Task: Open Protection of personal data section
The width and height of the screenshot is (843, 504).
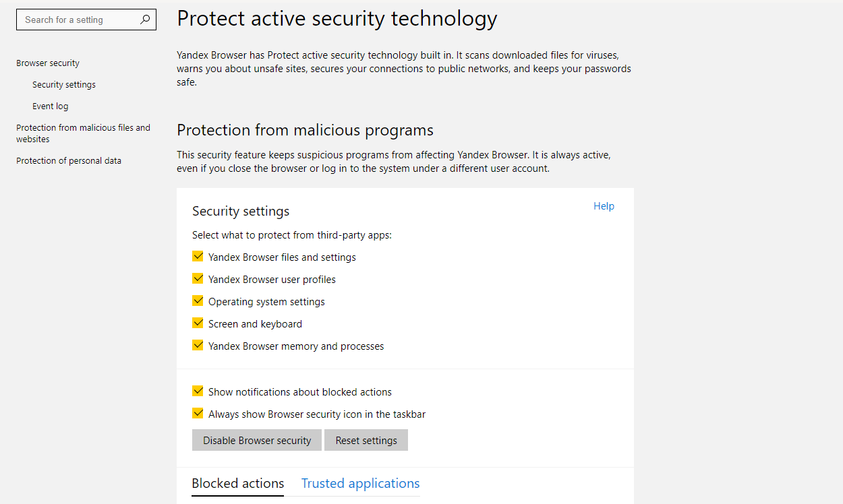Action: point(69,161)
